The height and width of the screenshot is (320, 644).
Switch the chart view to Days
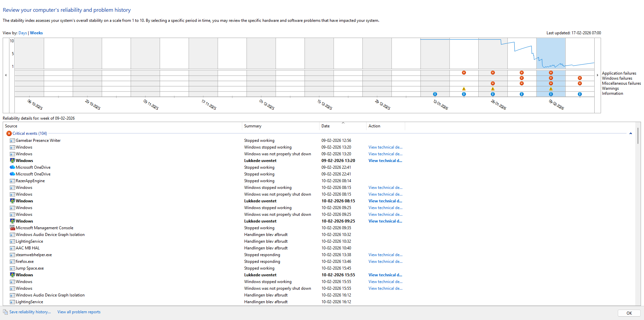[23, 33]
